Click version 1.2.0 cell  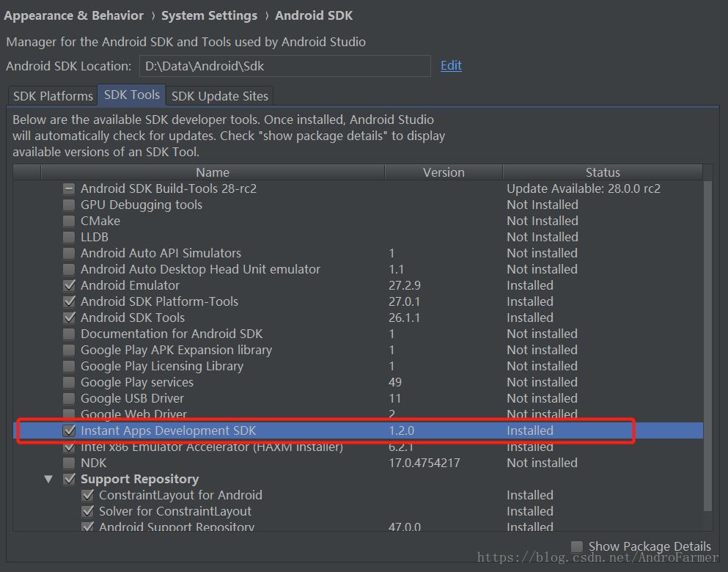tap(401, 431)
